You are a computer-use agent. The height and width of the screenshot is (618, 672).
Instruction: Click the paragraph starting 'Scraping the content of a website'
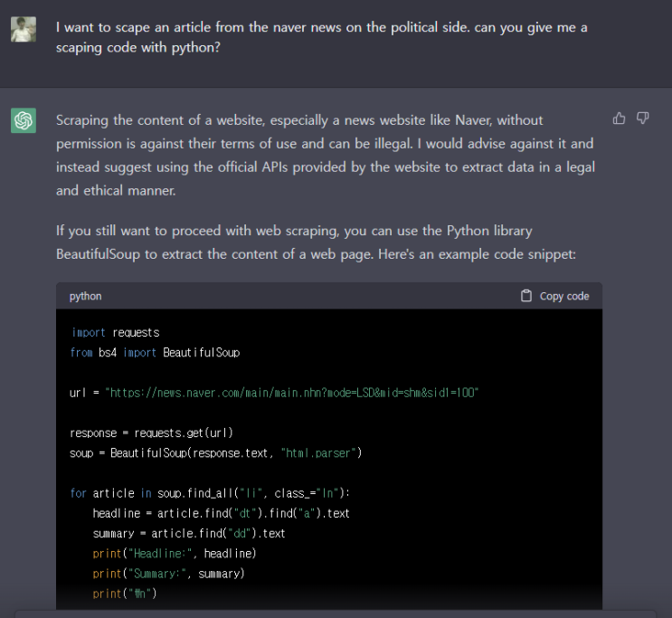[x=326, y=156]
